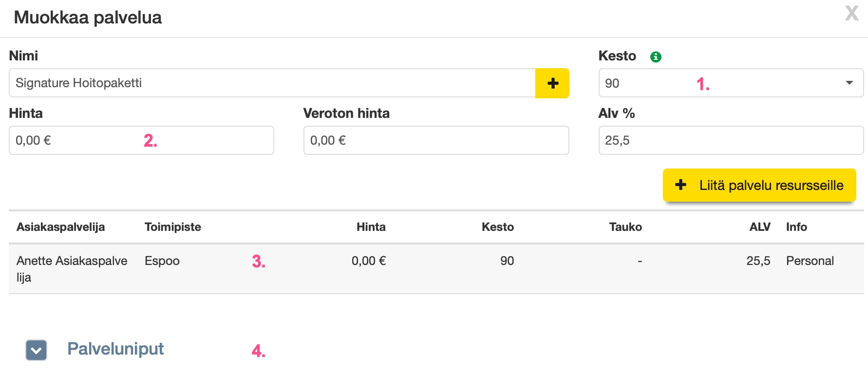Click the ALV column header
Image resolution: width=868 pixels, height=376 pixels.
coord(759,227)
